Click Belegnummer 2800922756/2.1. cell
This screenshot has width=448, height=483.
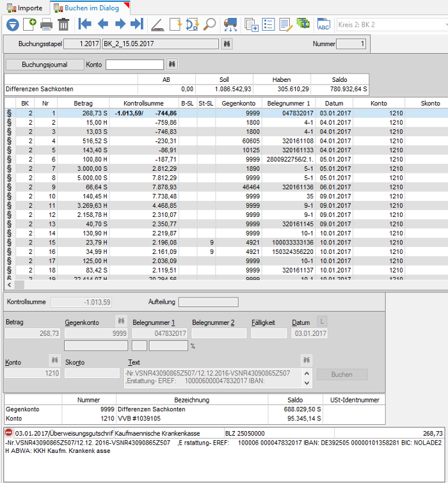click(289, 159)
